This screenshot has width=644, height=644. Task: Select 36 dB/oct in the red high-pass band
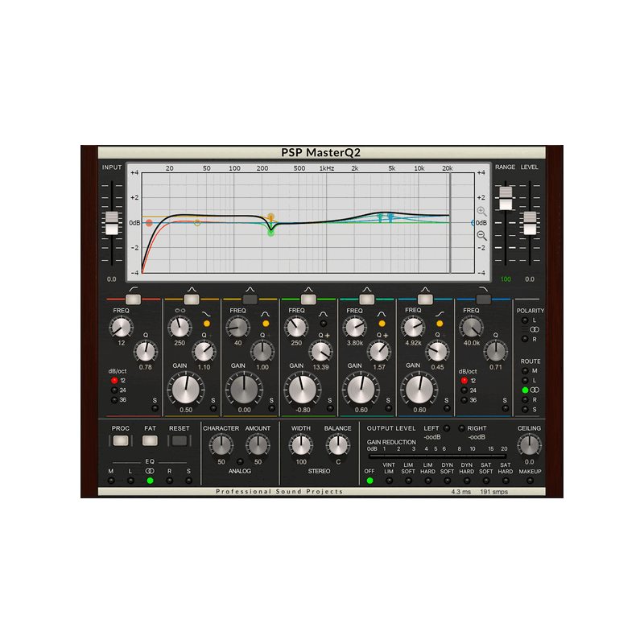pos(114,400)
